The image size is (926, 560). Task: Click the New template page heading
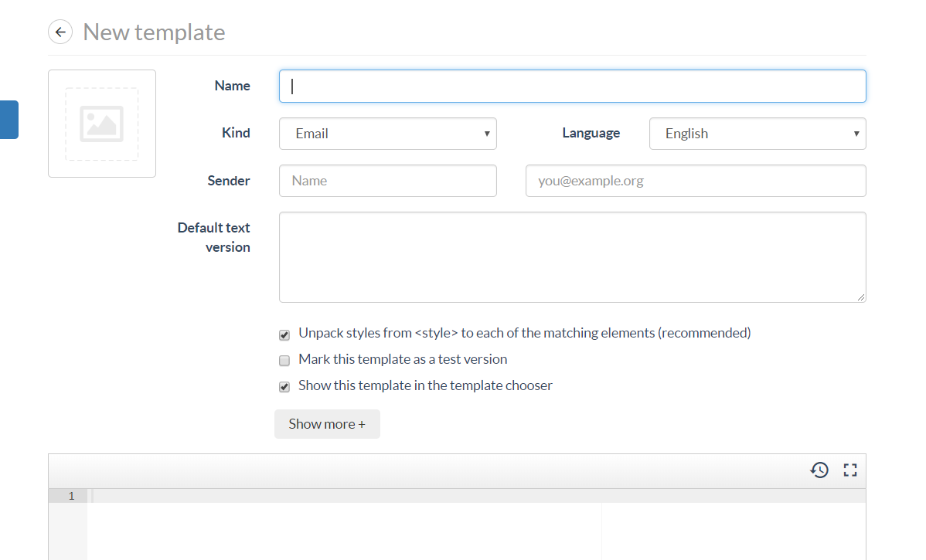click(x=154, y=32)
